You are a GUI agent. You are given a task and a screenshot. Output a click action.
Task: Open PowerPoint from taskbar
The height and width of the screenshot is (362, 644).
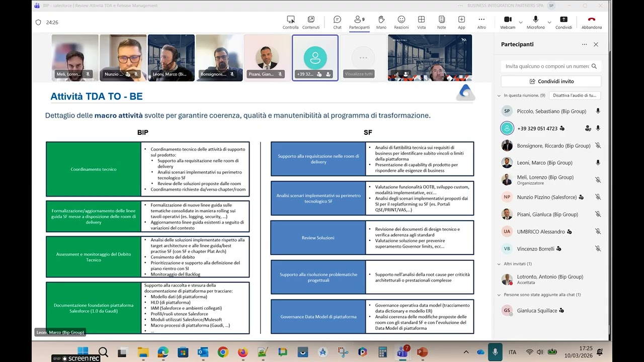[423, 352]
